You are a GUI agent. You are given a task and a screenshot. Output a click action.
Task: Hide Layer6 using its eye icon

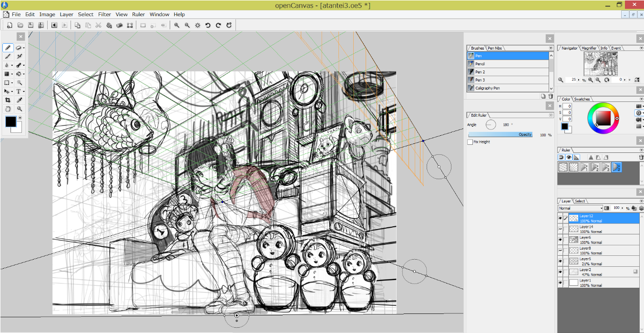(x=560, y=240)
